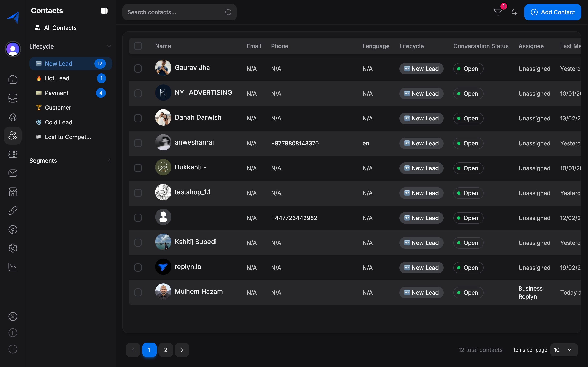Go to page 2 of contacts
Image resolution: width=588 pixels, height=367 pixels.
pos(165,349)
